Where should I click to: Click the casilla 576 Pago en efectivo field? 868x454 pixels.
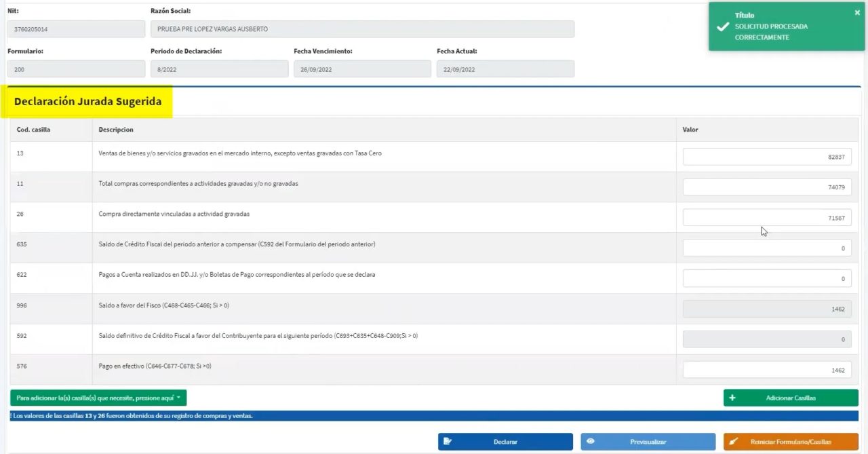[767, 370]
